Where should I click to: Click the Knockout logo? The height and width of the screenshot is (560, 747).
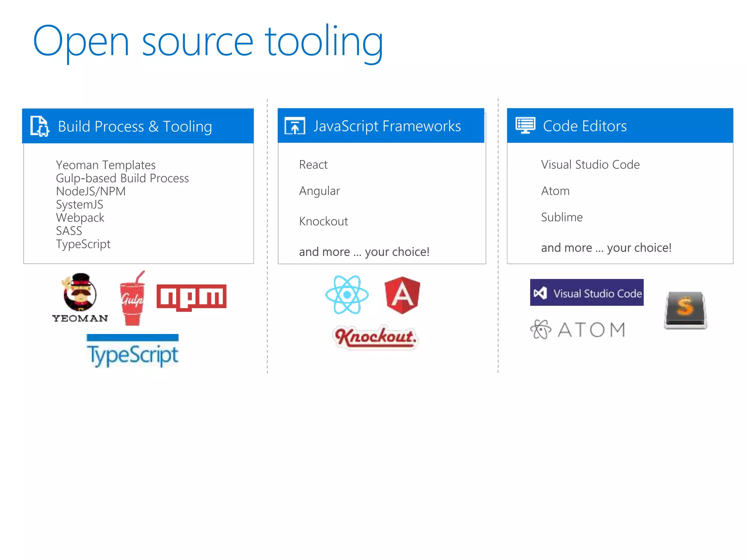(x=376, y=337)
